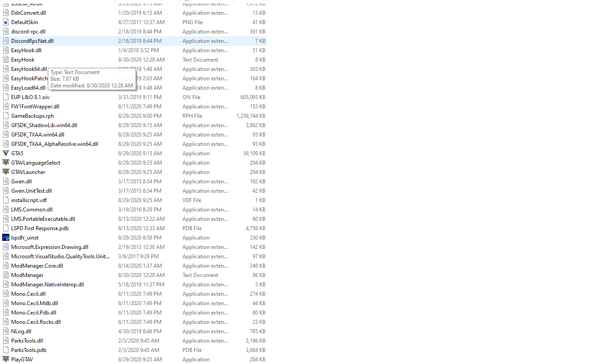Click the EasyHook text document icon
Viewport: 605px width, 364px height.
tap(6, 60)
